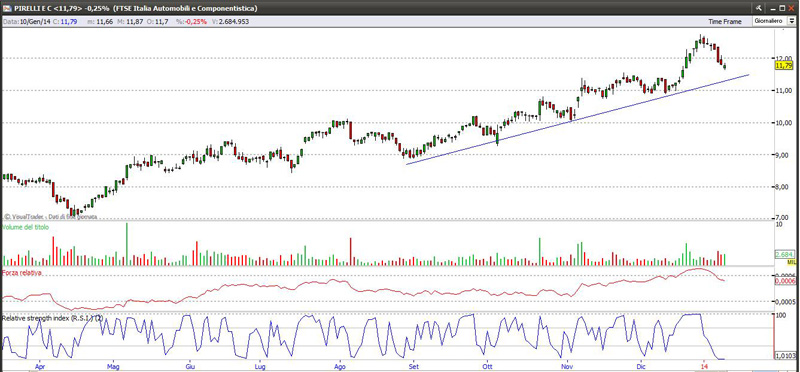
Task: Click the Giu month label on axis
Action: coord(190,366)
